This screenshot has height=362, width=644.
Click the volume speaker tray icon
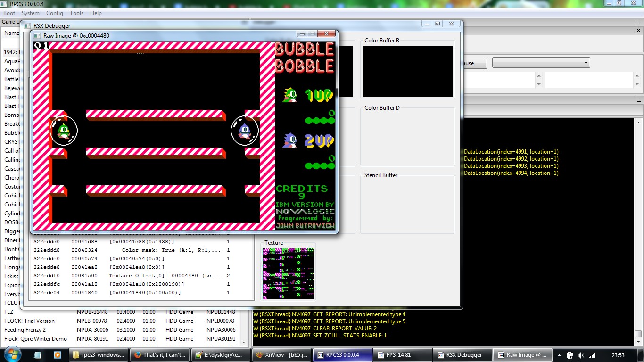(x=580, y=355)
